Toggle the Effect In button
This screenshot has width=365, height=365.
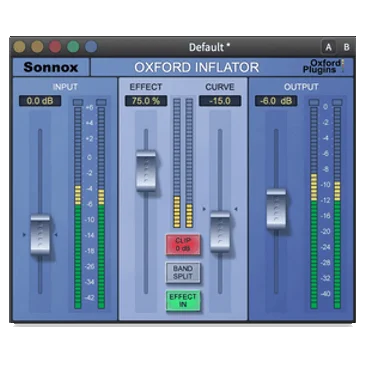point(183,301)
